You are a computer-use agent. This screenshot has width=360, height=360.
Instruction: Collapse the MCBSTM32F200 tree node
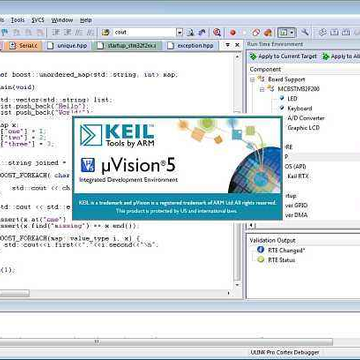tap(262, 89)
